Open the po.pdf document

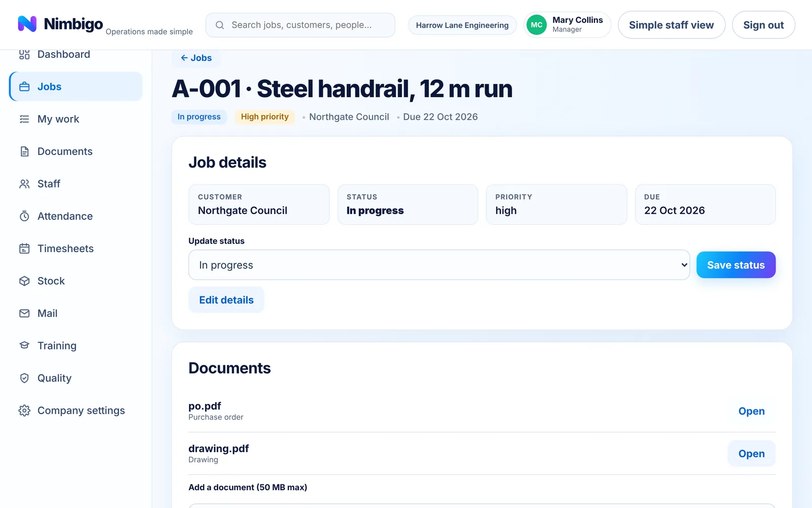tap(751, 411)
